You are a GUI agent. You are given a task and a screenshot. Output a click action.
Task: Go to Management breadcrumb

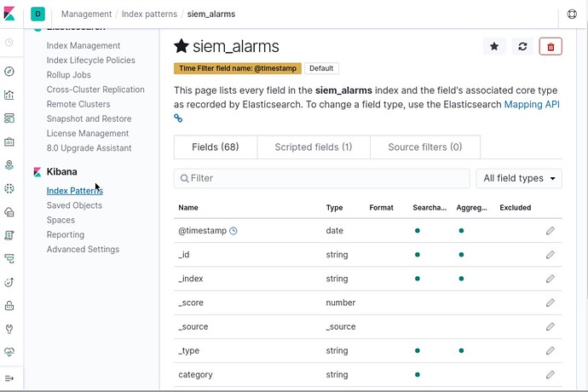[86, 14]
